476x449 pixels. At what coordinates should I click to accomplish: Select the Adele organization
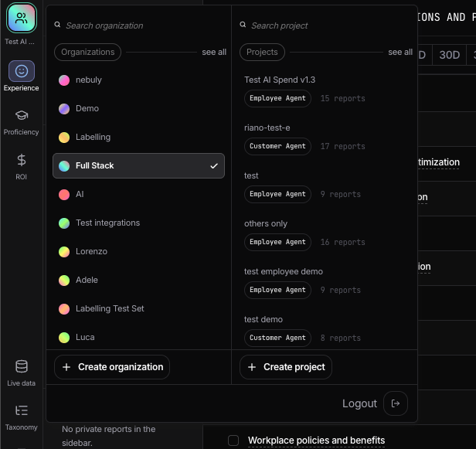(138, 281)
